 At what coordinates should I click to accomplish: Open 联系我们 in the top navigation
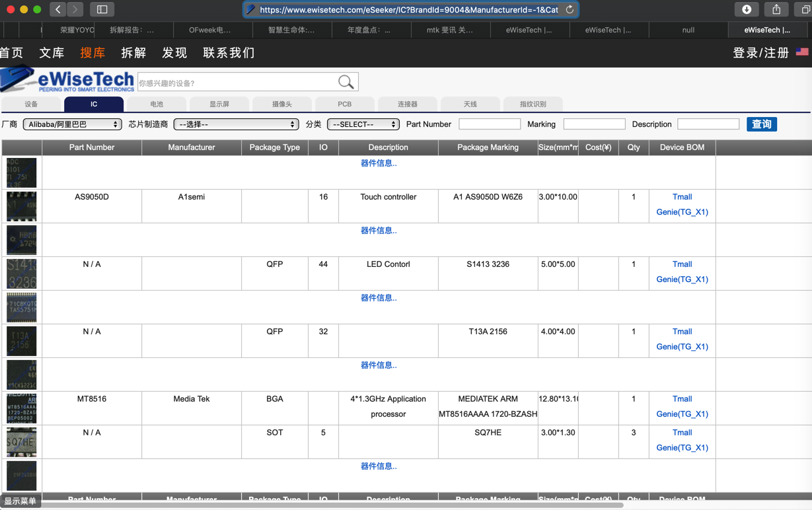tap(229, 53)
